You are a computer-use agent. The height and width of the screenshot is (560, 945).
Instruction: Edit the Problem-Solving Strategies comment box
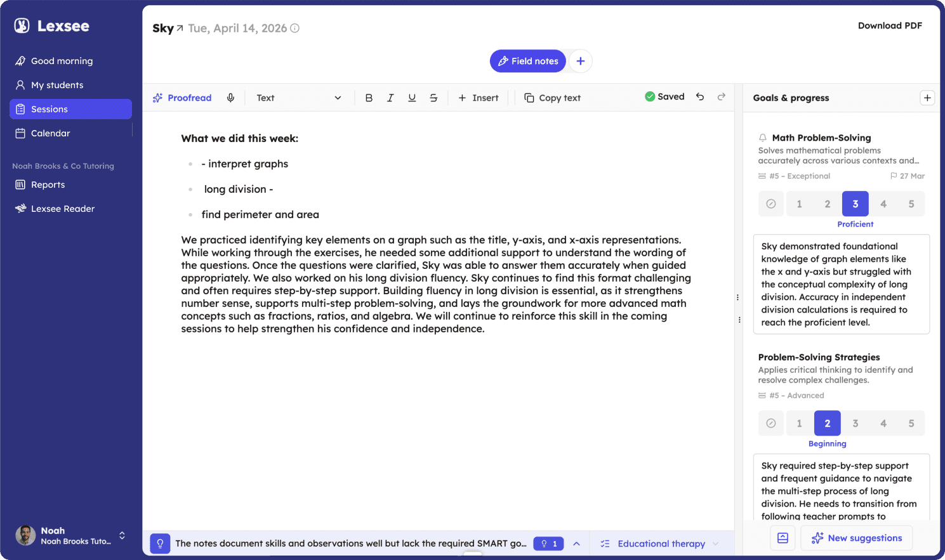click(x=842, y=487)
